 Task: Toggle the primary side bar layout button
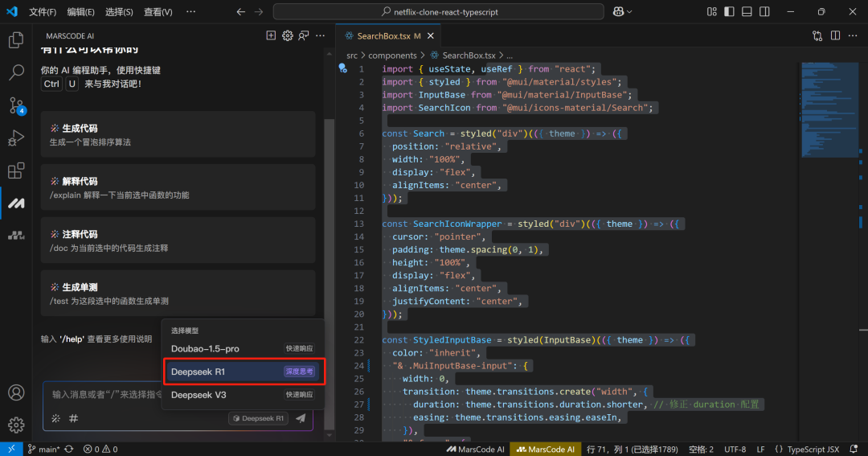[730, 12]
